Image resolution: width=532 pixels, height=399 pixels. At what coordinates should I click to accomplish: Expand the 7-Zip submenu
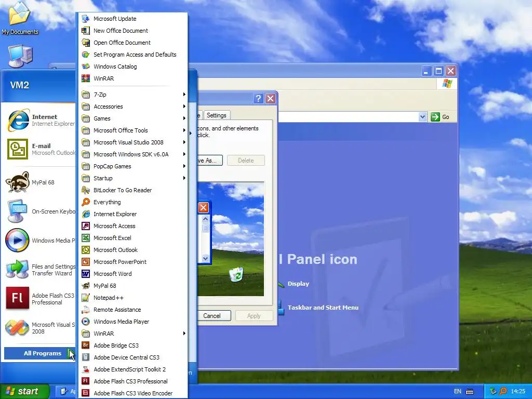click(133, 95)
